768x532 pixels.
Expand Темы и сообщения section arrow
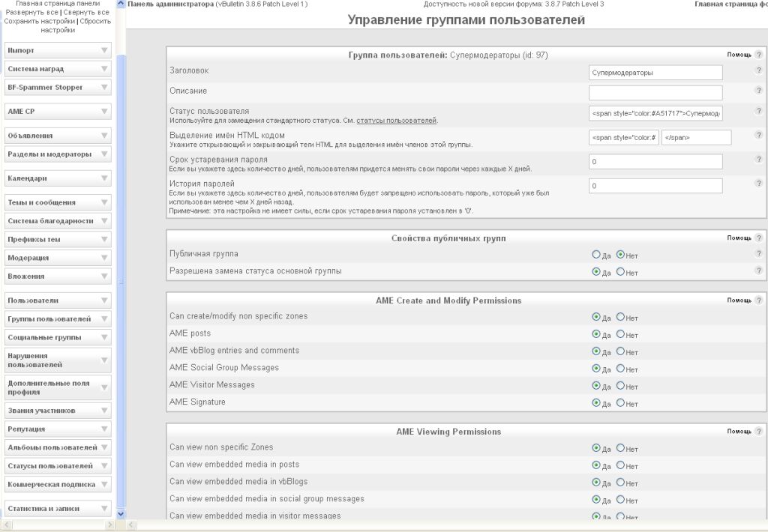tap(104, 202)
